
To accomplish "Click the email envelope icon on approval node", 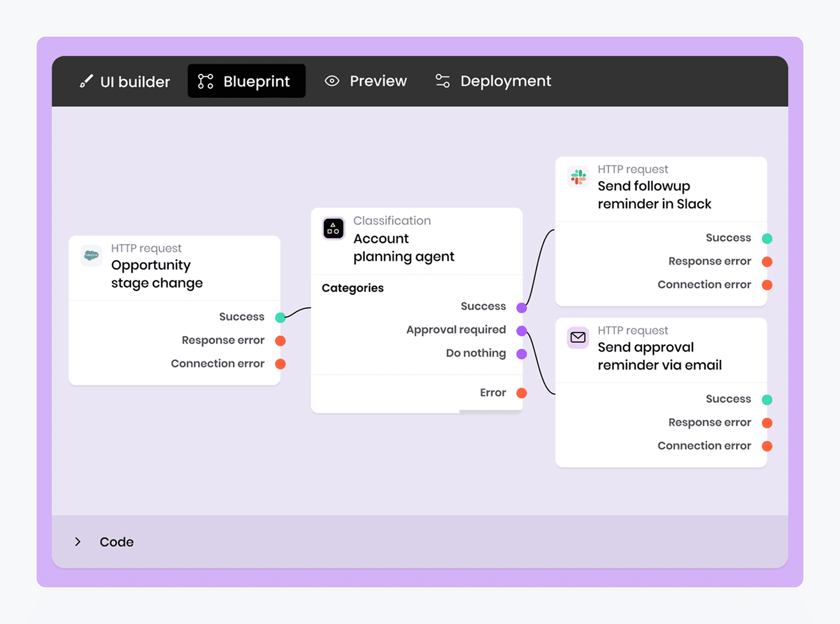I will coord(578,338).
